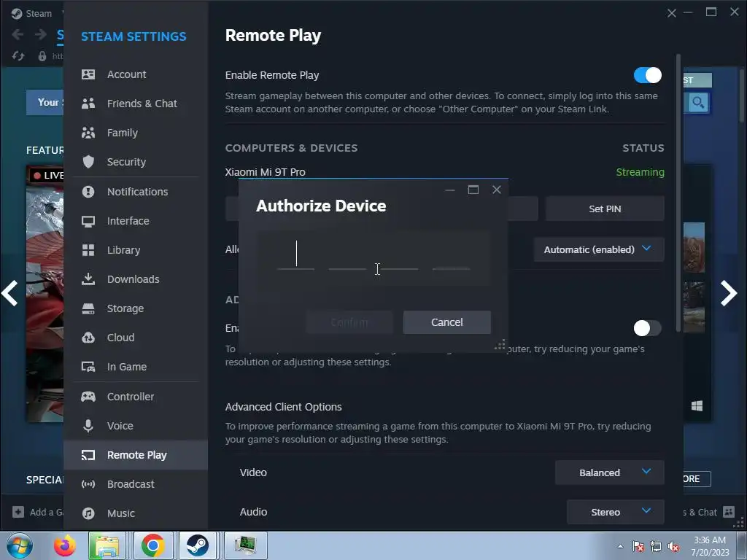This screenshot has width=747, height=560.
Task: Disable the Enable Remote Play toggle
Action: click(648, 75)
